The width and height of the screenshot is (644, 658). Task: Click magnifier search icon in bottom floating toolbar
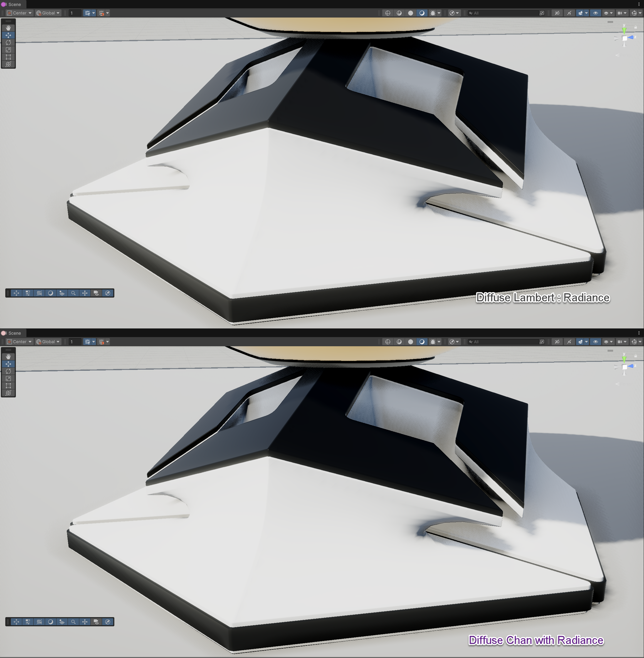click(x=73, y=622)
